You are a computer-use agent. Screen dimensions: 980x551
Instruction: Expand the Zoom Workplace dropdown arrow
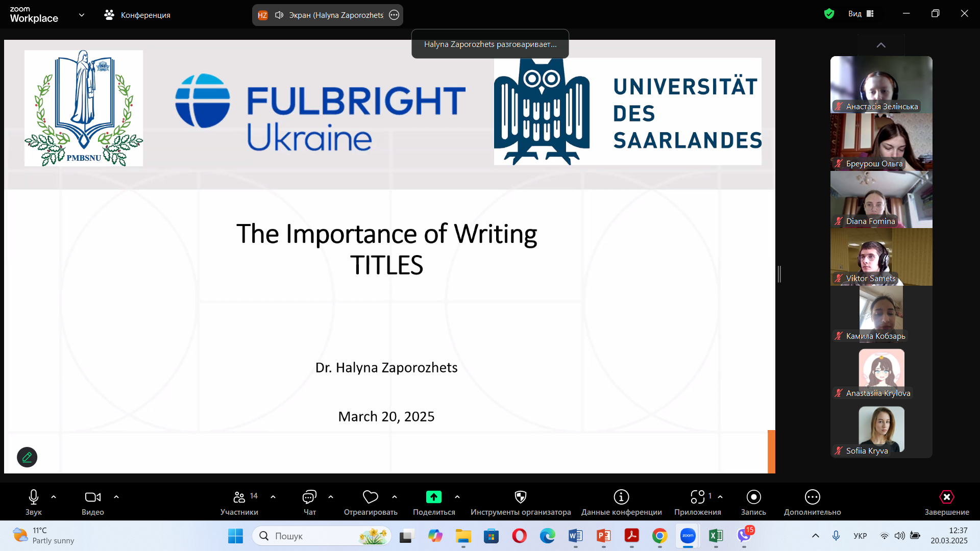point(82,15)
